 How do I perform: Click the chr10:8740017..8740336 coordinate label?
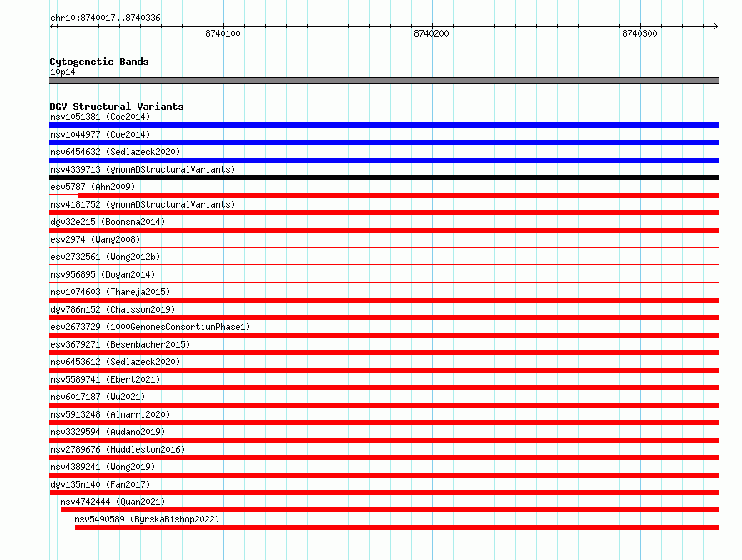tap(105, 17)
